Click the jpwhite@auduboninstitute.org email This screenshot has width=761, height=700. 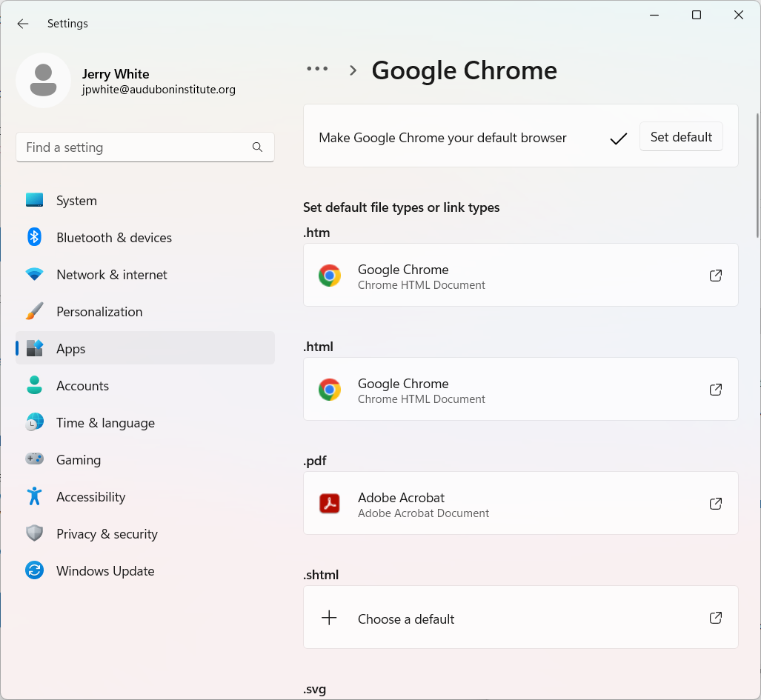point(159,89)
